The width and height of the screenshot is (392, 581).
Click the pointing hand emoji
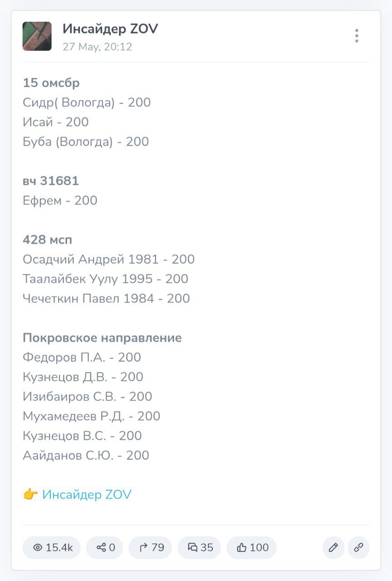click(x=30, y=494)
